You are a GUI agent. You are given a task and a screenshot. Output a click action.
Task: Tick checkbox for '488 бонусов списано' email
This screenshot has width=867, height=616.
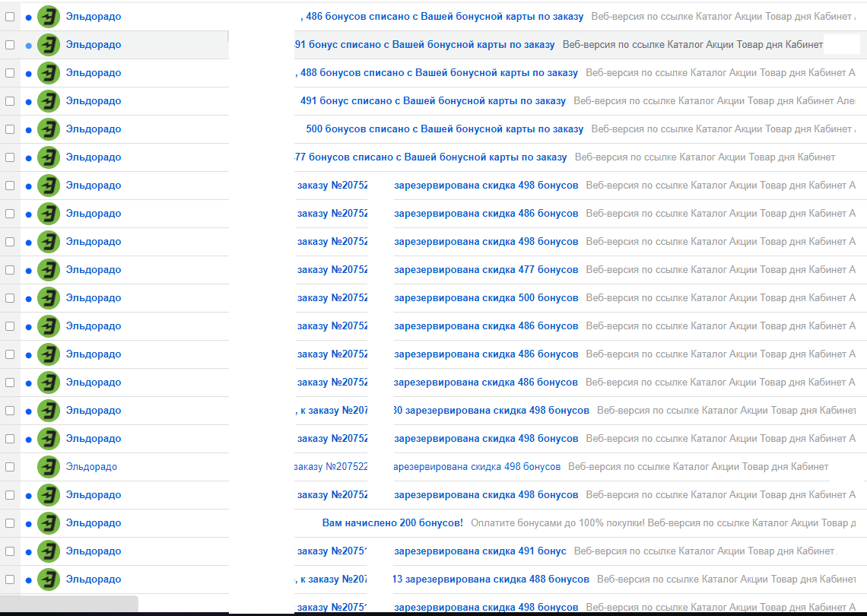pos(10,73)
